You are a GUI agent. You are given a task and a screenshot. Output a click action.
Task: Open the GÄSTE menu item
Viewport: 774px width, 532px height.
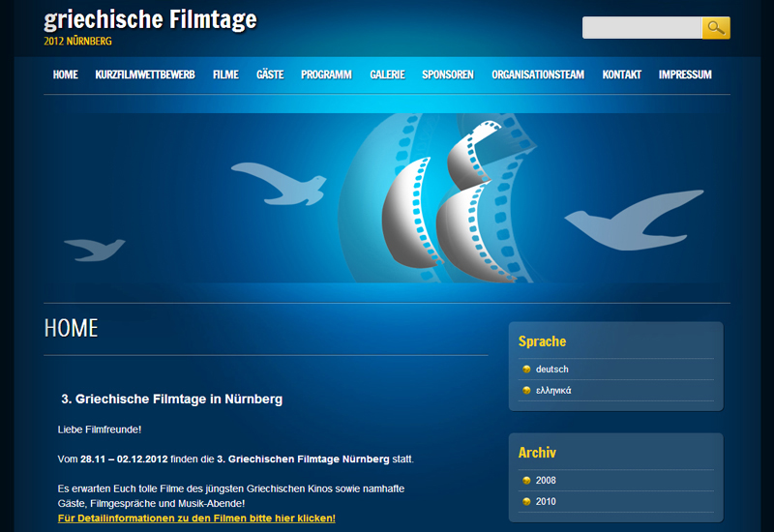click(270, 74)
